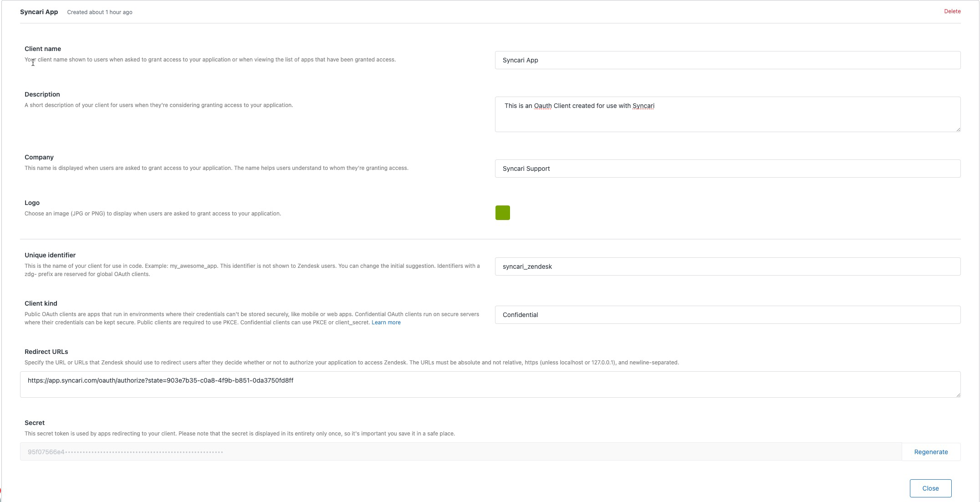Click the 'Company' label
This screenshot has height=502, width=980.
coord(39,157)
